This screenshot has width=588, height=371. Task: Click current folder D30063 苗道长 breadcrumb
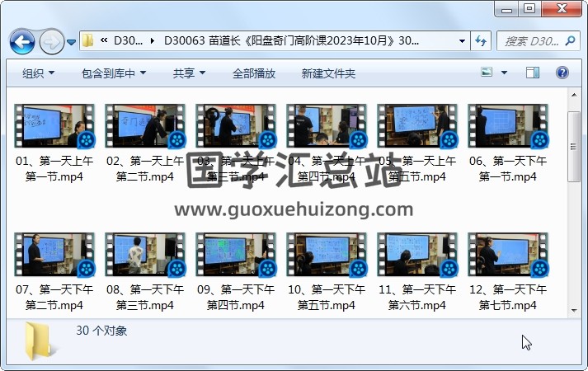click(x=291, y=41)
